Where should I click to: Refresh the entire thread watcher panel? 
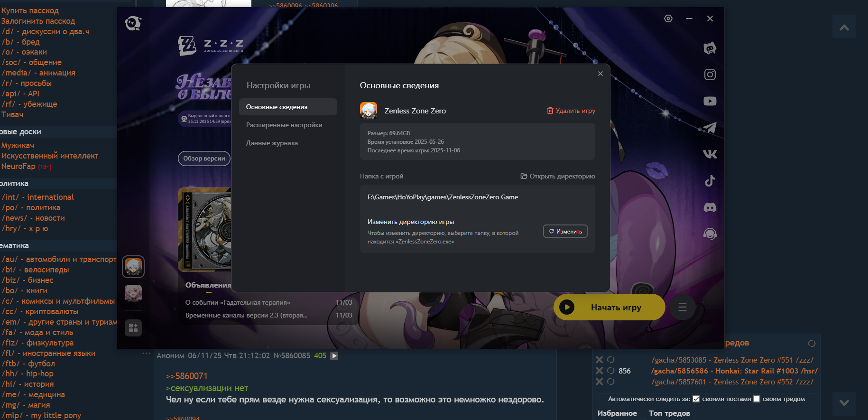[812, 343]
